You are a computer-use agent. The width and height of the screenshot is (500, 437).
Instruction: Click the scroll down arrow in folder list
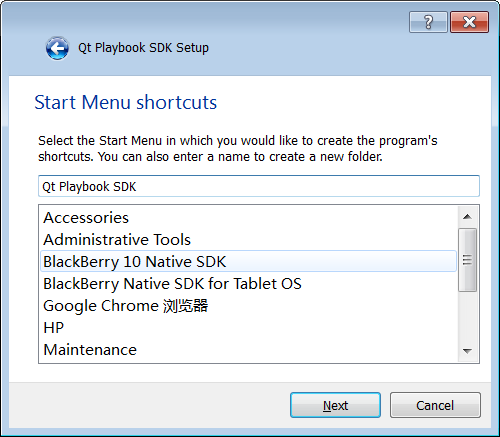click(x=467, y=351)
